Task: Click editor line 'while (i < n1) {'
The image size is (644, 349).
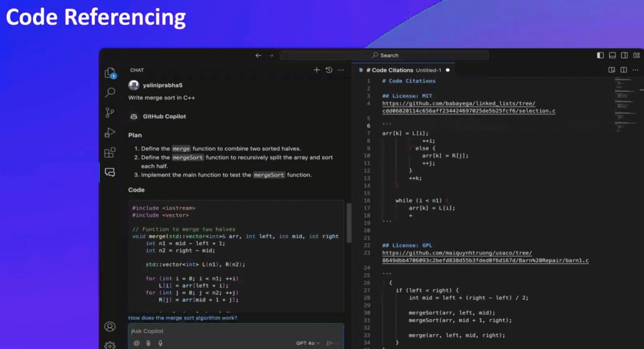Action: point(422,201)
